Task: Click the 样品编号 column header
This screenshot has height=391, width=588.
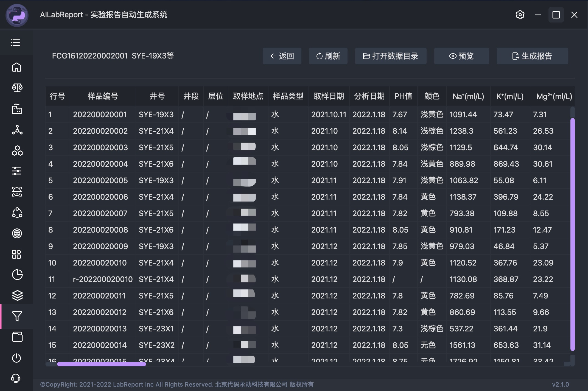Action: 103,96
